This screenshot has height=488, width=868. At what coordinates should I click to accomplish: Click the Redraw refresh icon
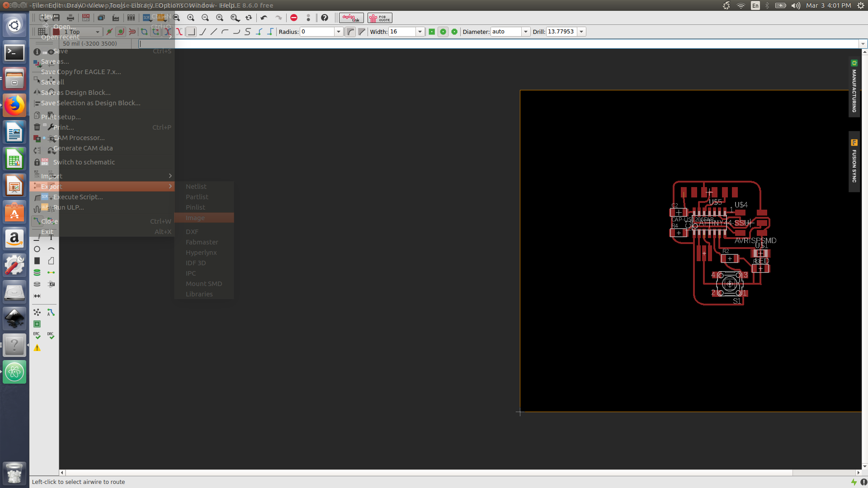tap(249, 18)
